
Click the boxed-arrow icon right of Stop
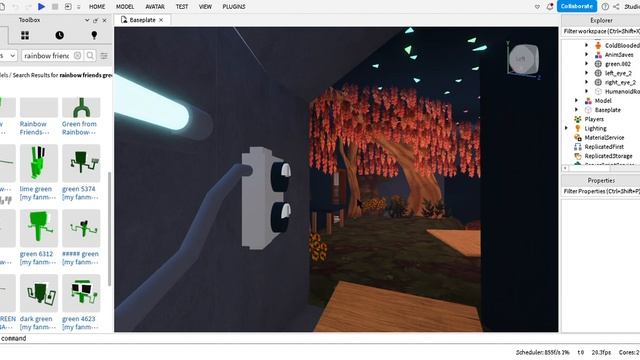click(x=68, y=7)
